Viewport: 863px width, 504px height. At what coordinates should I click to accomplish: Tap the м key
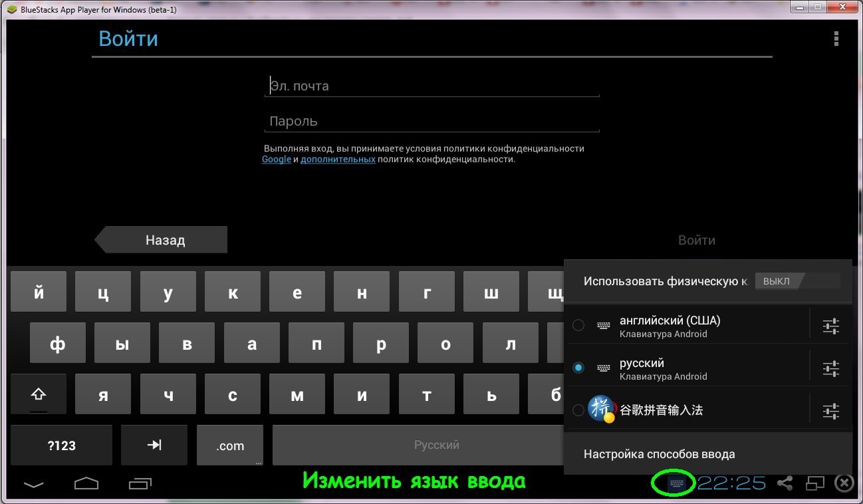[297, 394]
